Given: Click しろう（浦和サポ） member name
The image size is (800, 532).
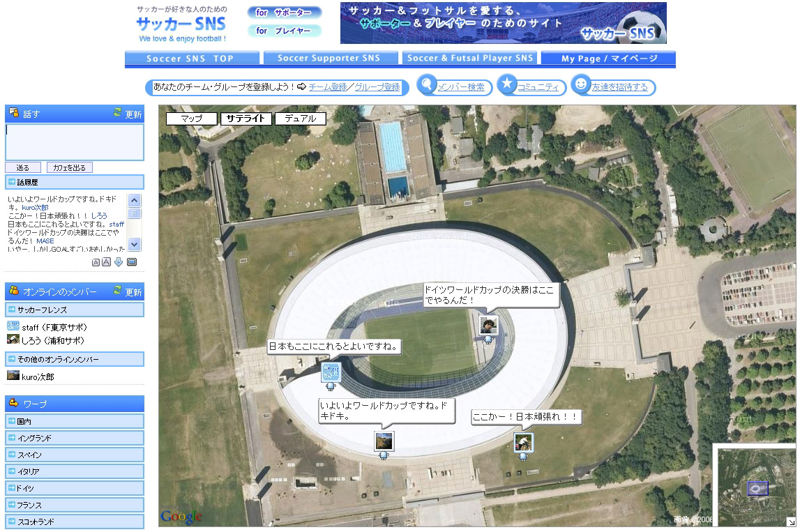Looking at the screenshot, I should point(53,341).
